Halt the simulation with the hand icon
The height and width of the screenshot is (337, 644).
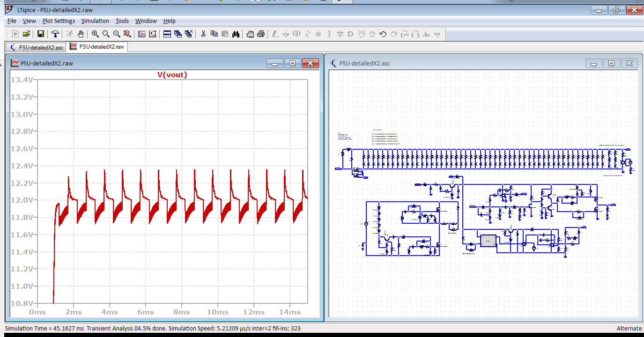(x=81, y=34)
